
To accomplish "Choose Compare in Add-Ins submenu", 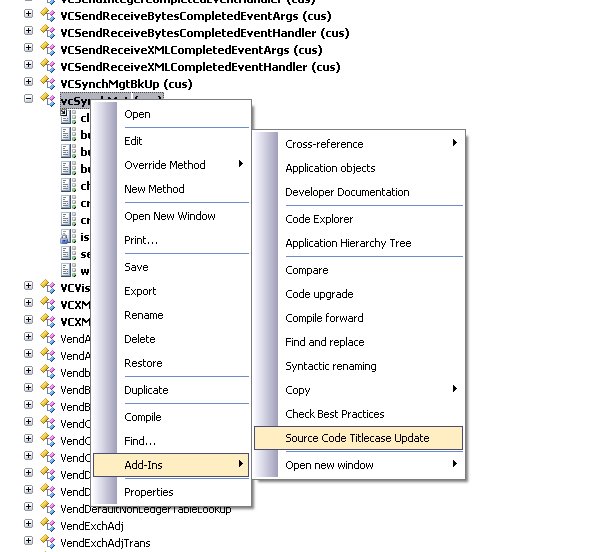I will [x=359, y=270].
